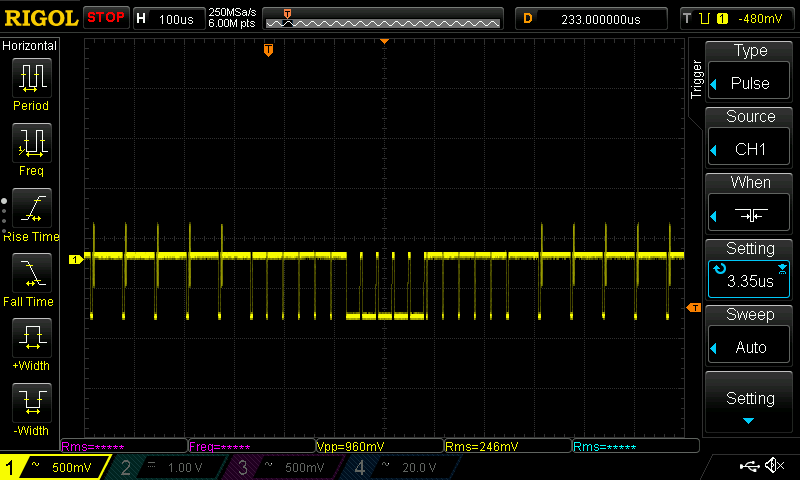
Task: Click the USB connection status icon
Action: pyautogui.click(x=748, y=466)
